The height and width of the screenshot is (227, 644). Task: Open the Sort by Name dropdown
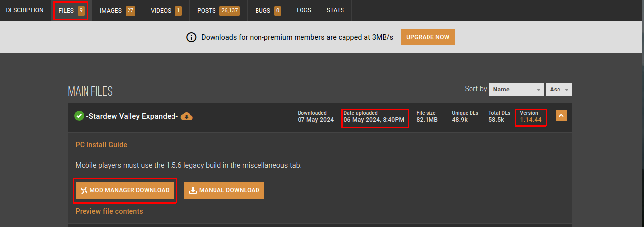[x=516, y=90]
